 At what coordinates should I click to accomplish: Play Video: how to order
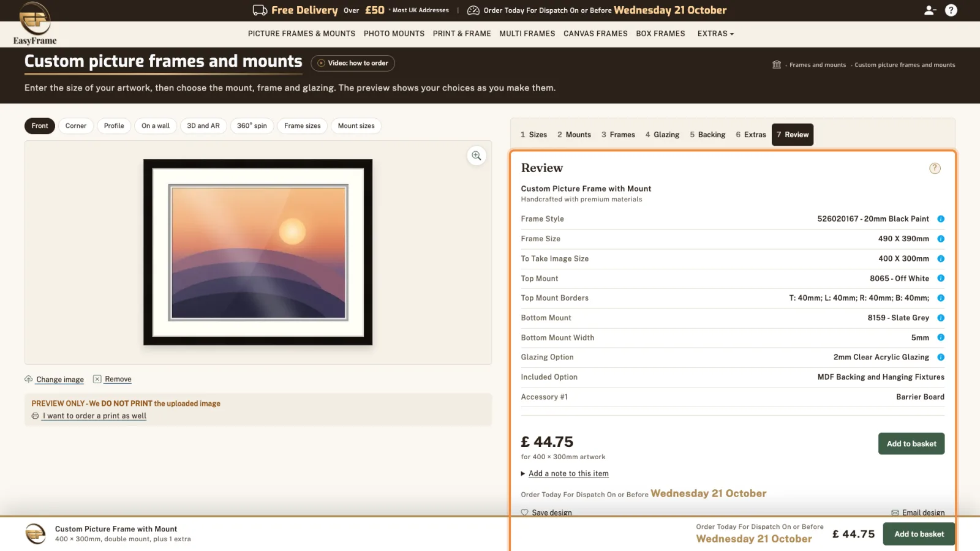pyautogui.click(x=353, y=63)
